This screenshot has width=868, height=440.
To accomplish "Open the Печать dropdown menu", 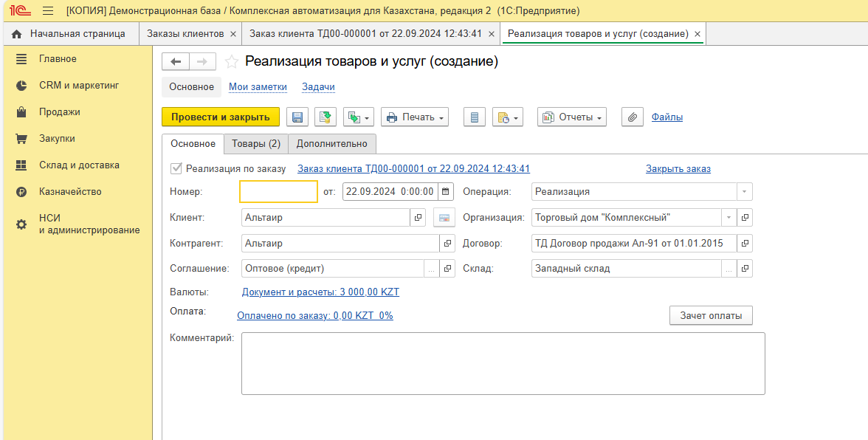I will point(415,117).
